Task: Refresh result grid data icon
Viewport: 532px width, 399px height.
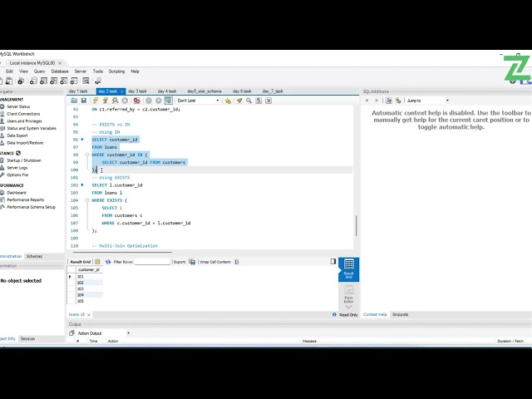Action: (x=108, y=262)
